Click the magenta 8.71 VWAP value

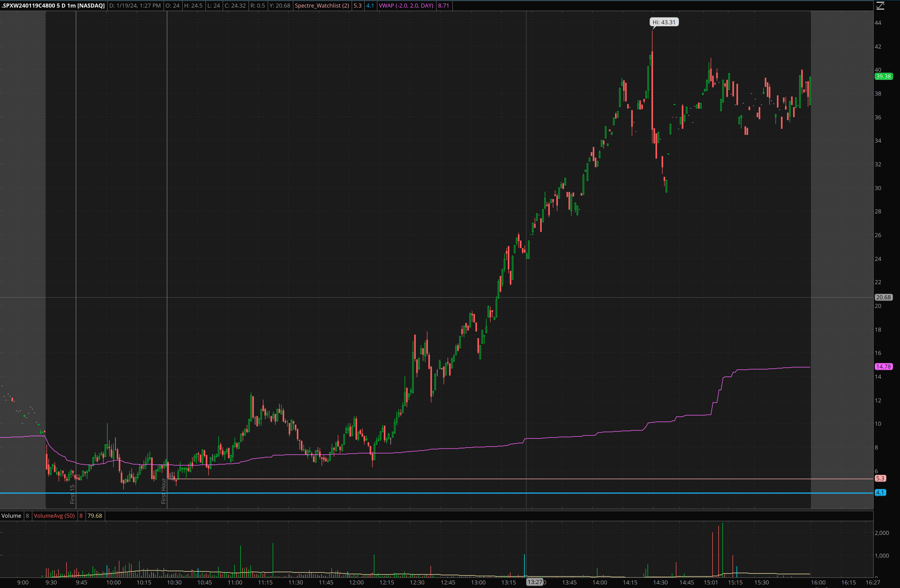(x=443, y=6)
